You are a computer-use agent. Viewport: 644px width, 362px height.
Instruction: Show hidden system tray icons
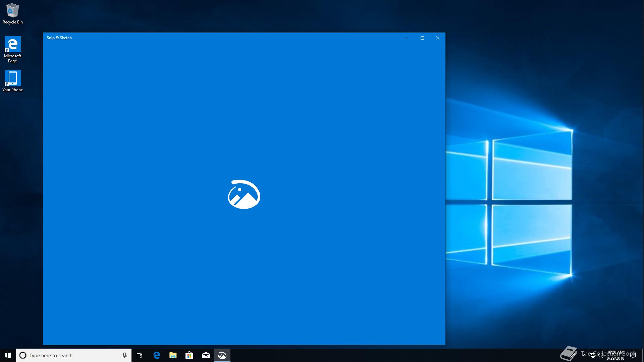click(x=585, y=355)
